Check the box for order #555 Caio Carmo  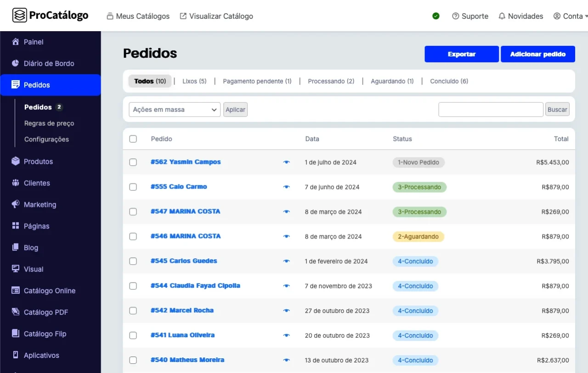(133, 187)
